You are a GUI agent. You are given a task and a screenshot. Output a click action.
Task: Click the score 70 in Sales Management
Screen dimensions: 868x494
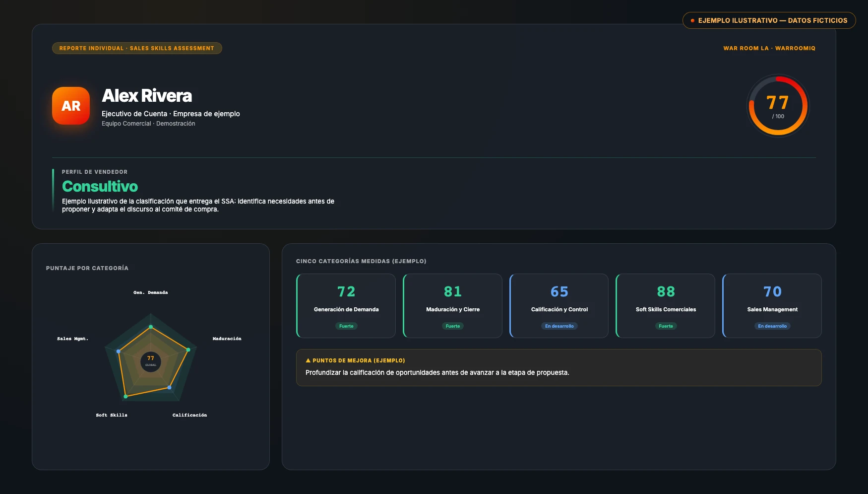[772, 292]
